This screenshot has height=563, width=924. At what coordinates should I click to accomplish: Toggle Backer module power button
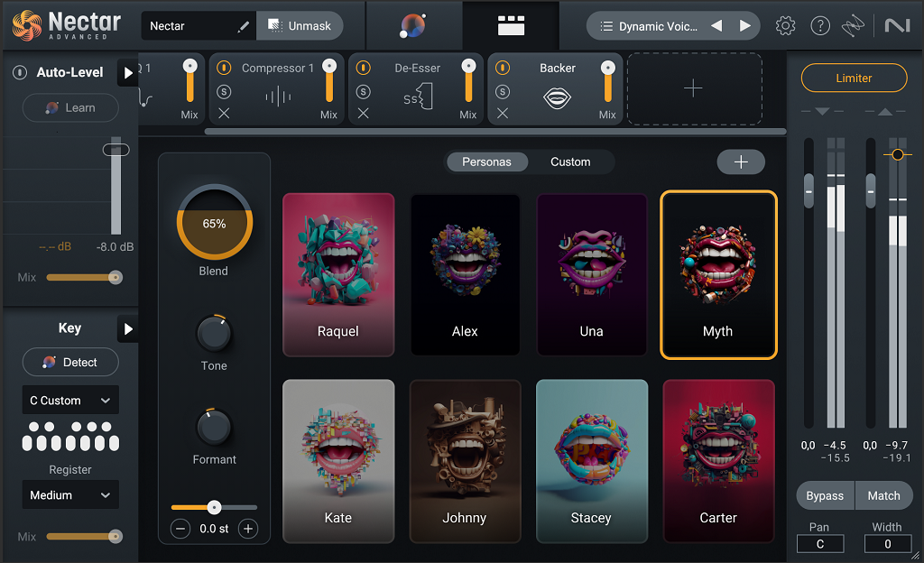(502, 69)
